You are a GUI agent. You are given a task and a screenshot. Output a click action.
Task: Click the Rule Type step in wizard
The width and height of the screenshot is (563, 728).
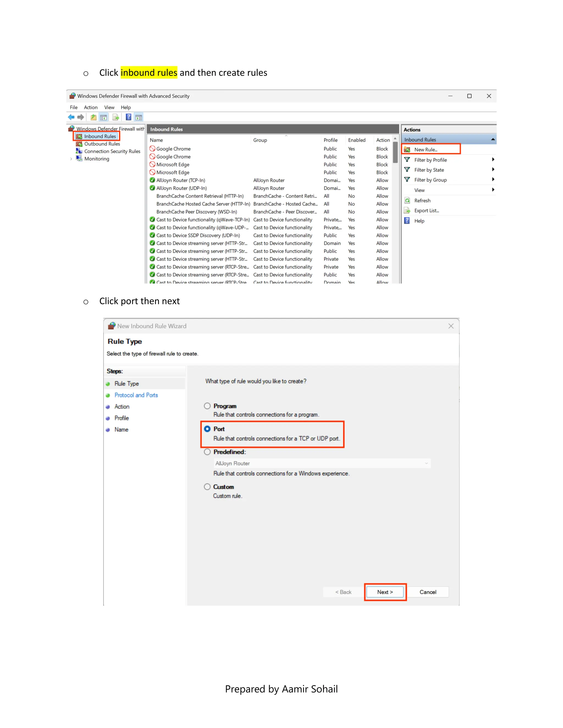coord(127,384)
